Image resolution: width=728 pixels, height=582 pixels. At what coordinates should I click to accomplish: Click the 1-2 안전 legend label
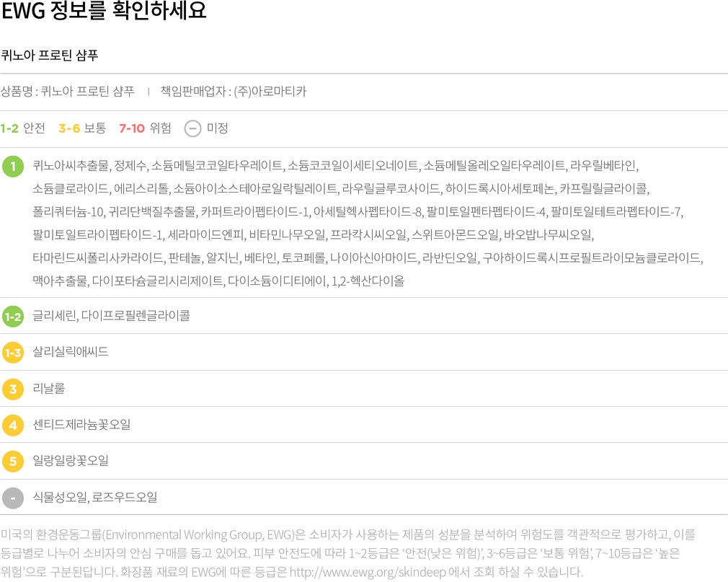pos(23,129)
